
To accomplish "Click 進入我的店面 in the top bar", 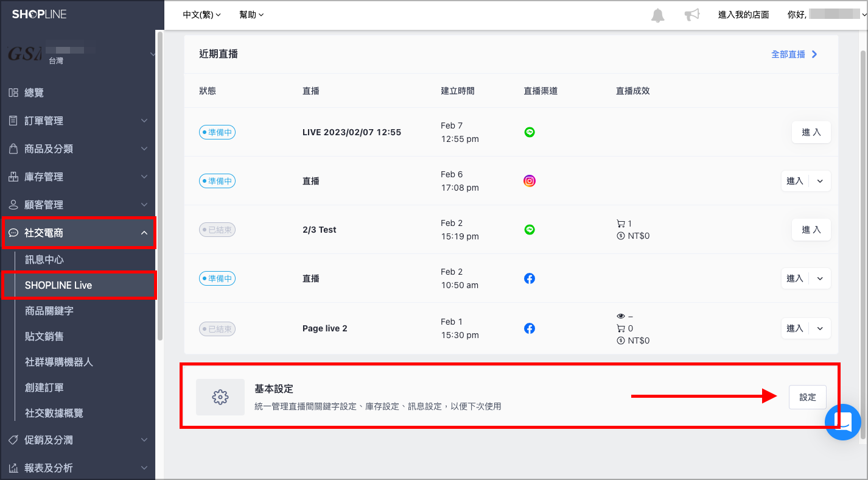I will coord(744,15).
